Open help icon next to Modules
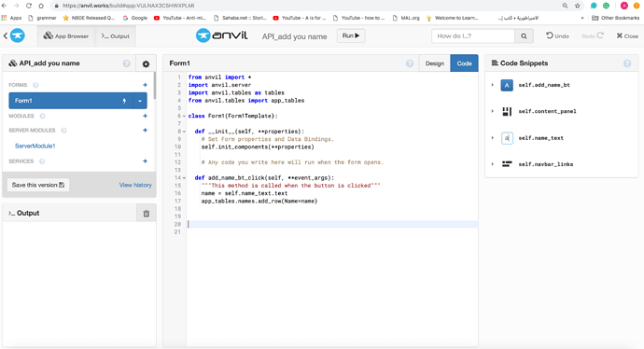 [42, 117]
